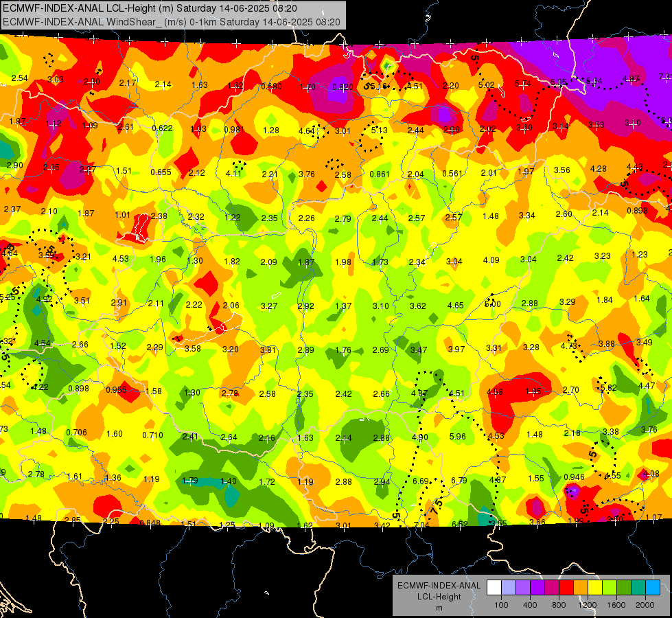Click wind shear value 5.35

(x=559, y=82)
